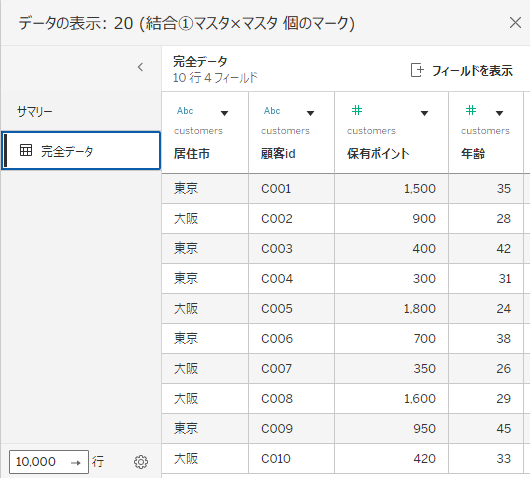Click cell C002
The image size is (530, 478).
pos(291,219)
